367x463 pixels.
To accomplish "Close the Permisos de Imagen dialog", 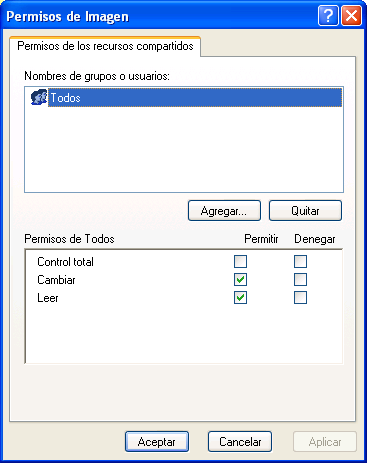I will pos(351,15).
